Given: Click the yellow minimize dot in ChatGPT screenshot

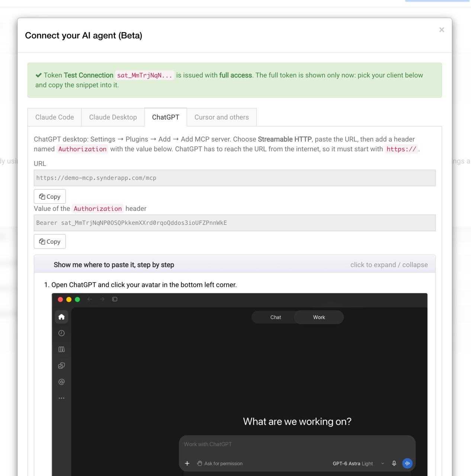Looking at the screenshot, I should coord(69,299).
